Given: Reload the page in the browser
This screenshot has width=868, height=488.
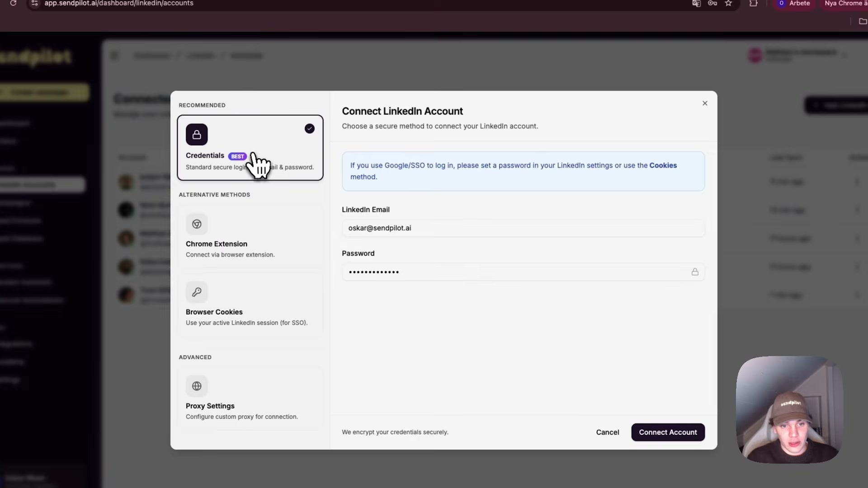Looking at the screenshot, I should (x=13, y=3).
